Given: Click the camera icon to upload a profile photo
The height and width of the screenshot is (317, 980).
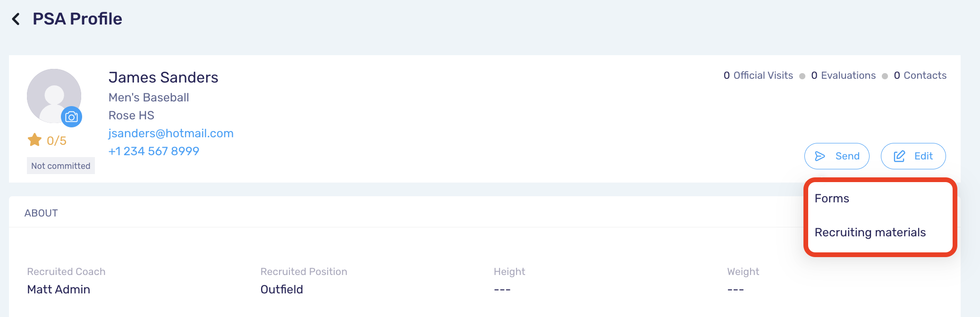Looking at the screenshot, I should pyautogui.click(x=72, y=117).
